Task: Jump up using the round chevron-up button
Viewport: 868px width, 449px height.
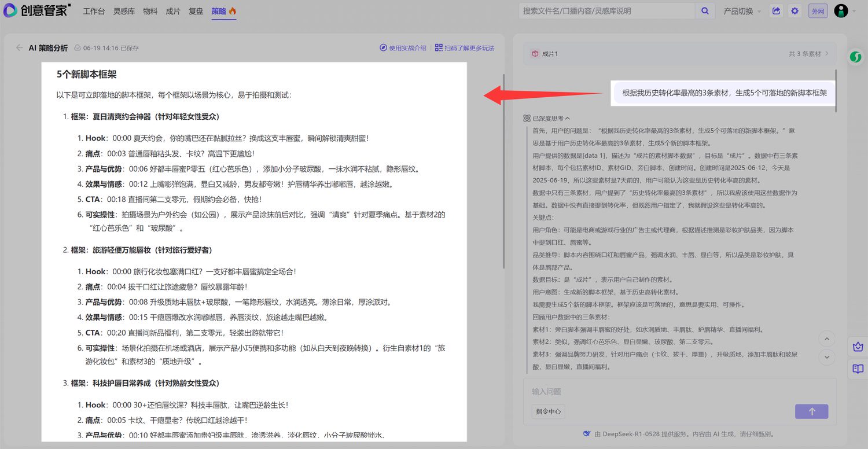Action: 827,340
